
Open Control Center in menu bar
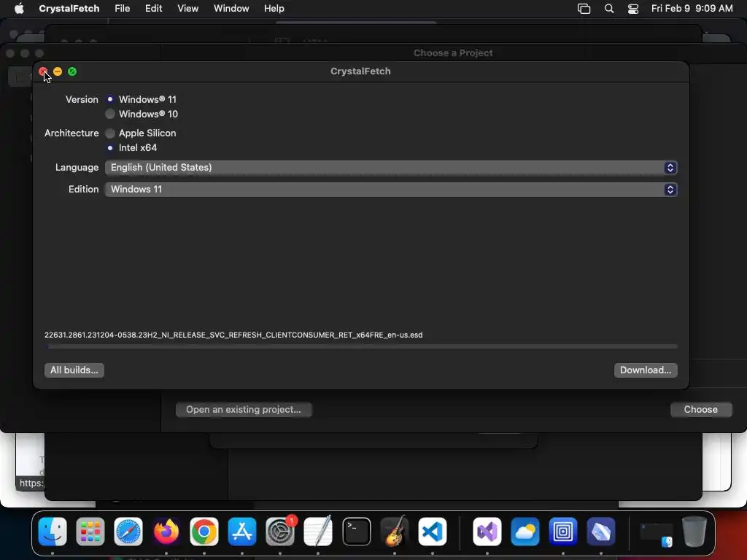(x=633, y=9)
